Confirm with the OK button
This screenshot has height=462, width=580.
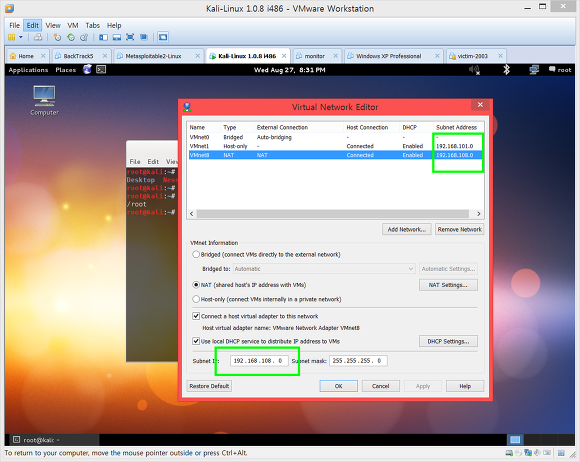[338, 386]
